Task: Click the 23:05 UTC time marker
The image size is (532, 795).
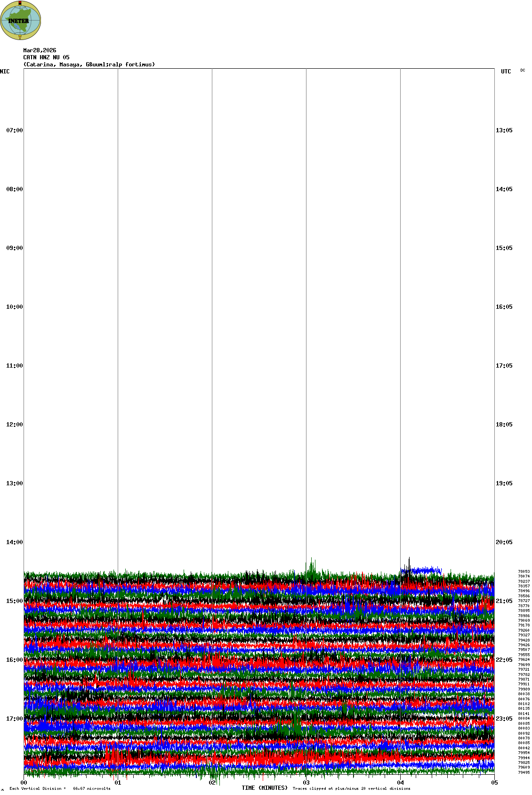Action: pyautogui.click(x=504, y=719)
